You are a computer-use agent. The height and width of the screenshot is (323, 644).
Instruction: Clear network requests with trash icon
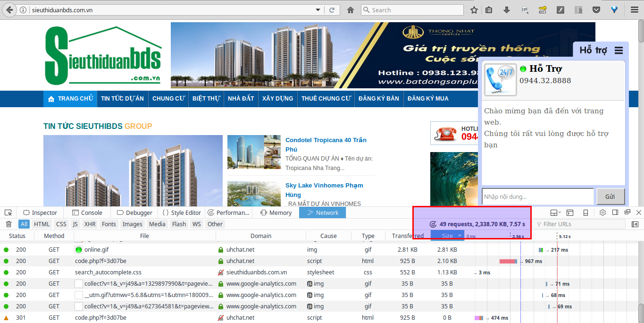coord(8,224)
